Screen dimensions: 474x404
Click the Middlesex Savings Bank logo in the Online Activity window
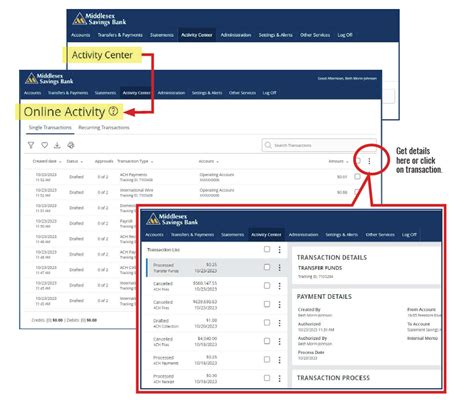[x=49, y=79]
